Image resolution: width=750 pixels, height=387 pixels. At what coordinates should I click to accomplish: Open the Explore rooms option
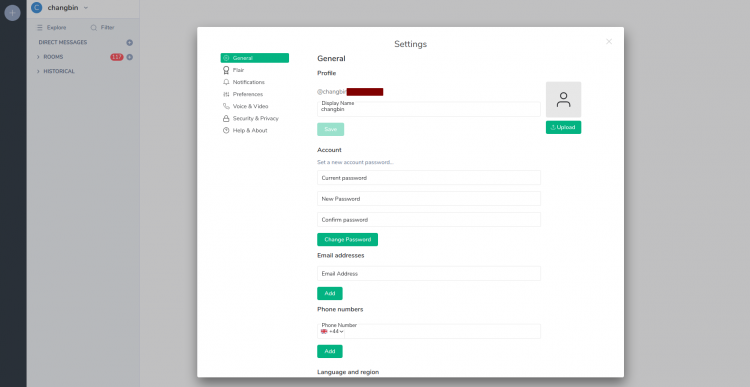tap(52, 28)
